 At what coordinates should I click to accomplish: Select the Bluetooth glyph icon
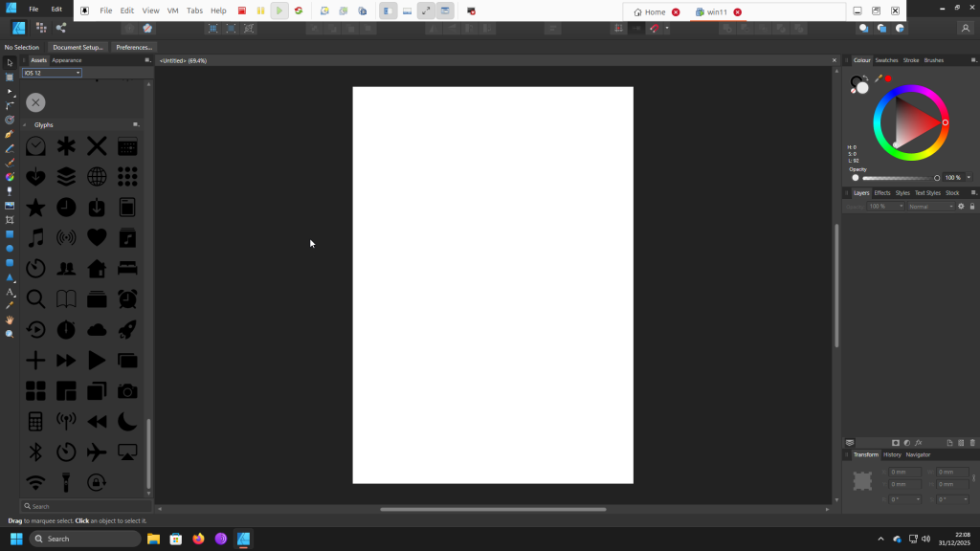(35, 452)
